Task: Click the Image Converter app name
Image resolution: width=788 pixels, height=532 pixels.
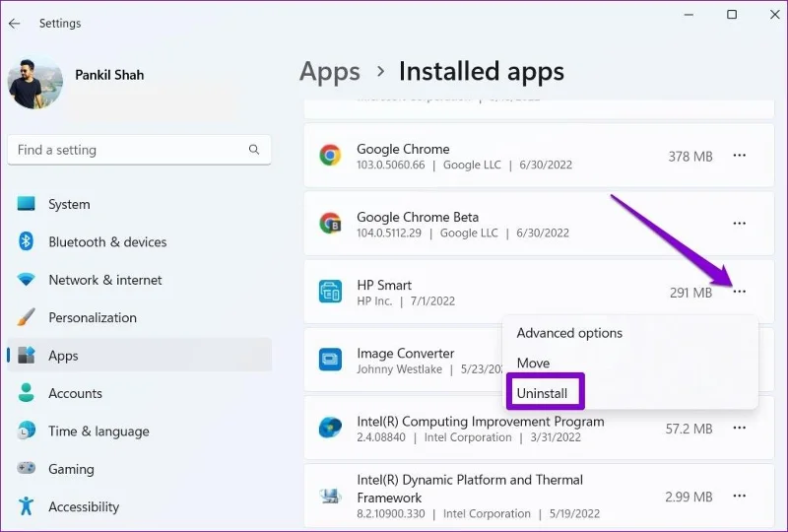Action: point(405,353)
